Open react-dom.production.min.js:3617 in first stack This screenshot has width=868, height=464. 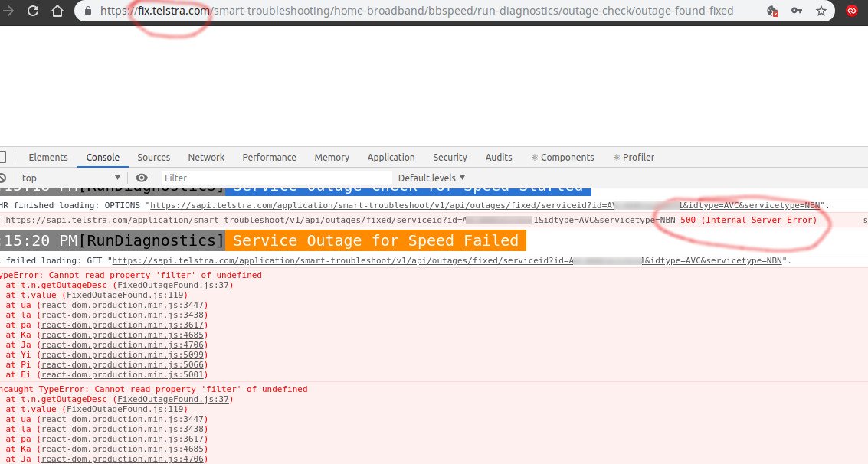pos(123,325)
